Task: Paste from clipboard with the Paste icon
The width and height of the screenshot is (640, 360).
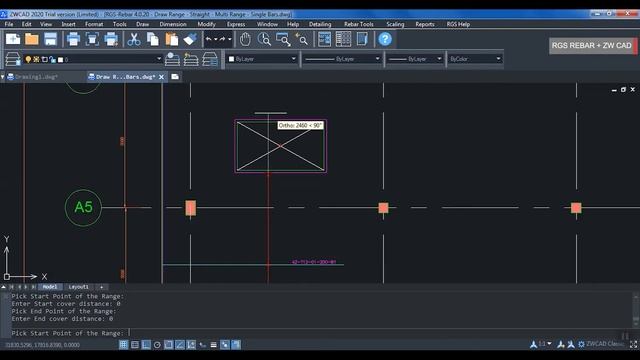Action: (171, 40)
